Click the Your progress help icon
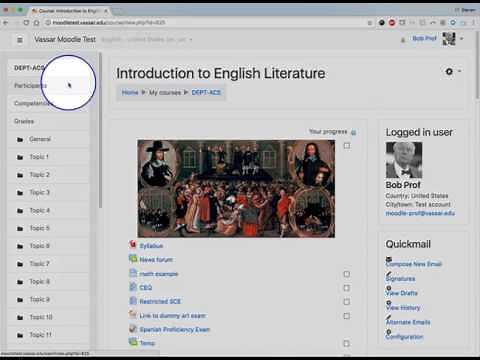 pos(354,132)
